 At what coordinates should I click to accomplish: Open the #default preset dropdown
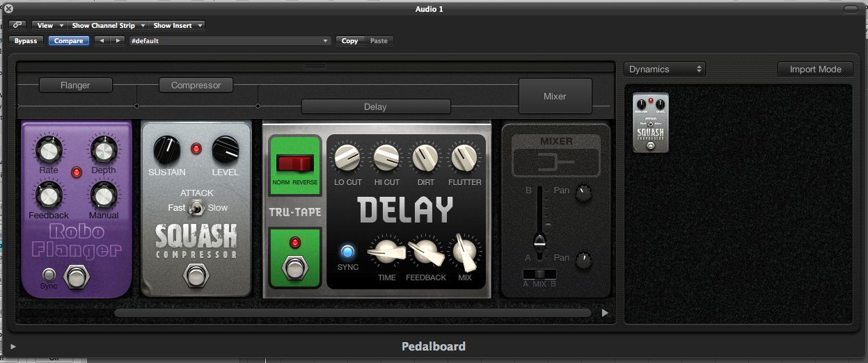[x=230, y=41]
